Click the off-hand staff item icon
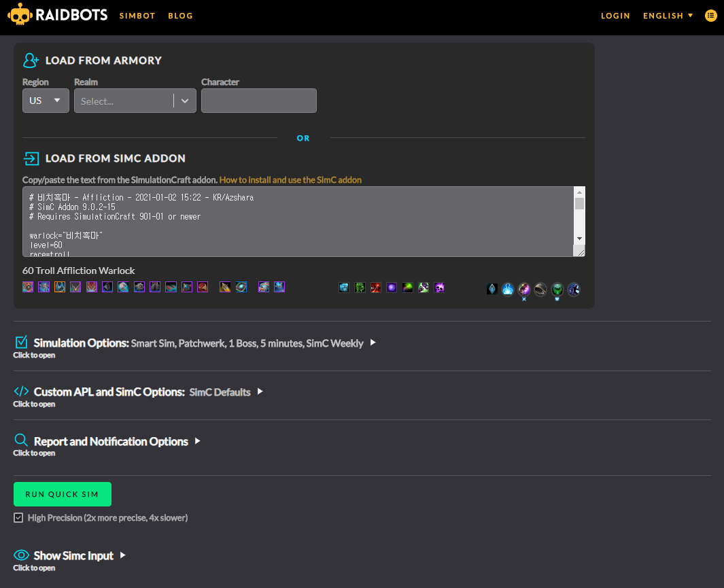This screenshot has width=724, height=588. pos(279,287)
